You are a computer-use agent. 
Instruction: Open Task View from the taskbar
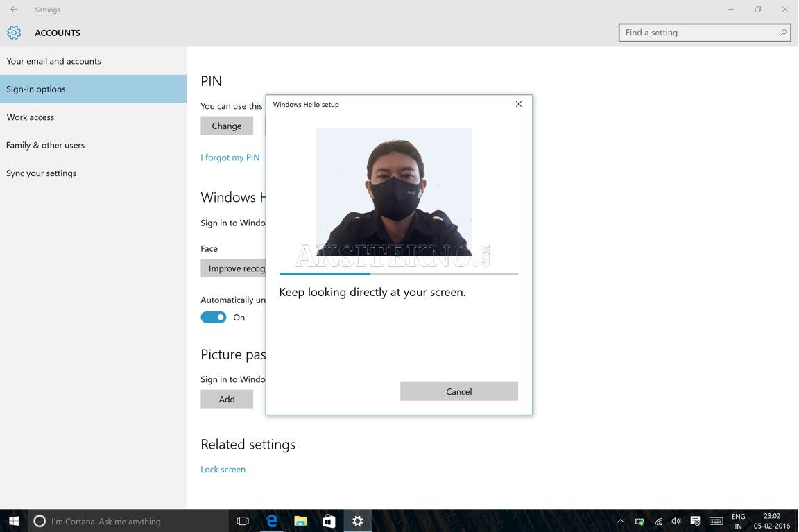(x=243, y=521)
